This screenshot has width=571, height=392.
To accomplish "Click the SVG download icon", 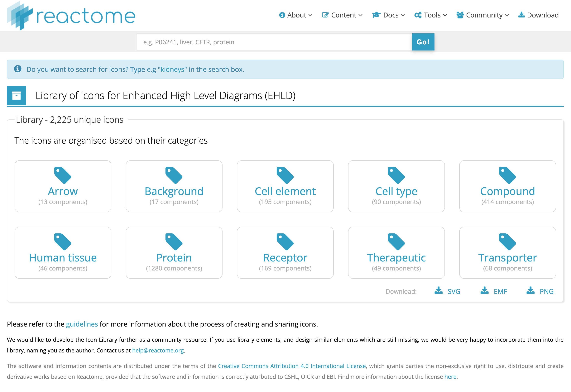I will tap(438, 291).
